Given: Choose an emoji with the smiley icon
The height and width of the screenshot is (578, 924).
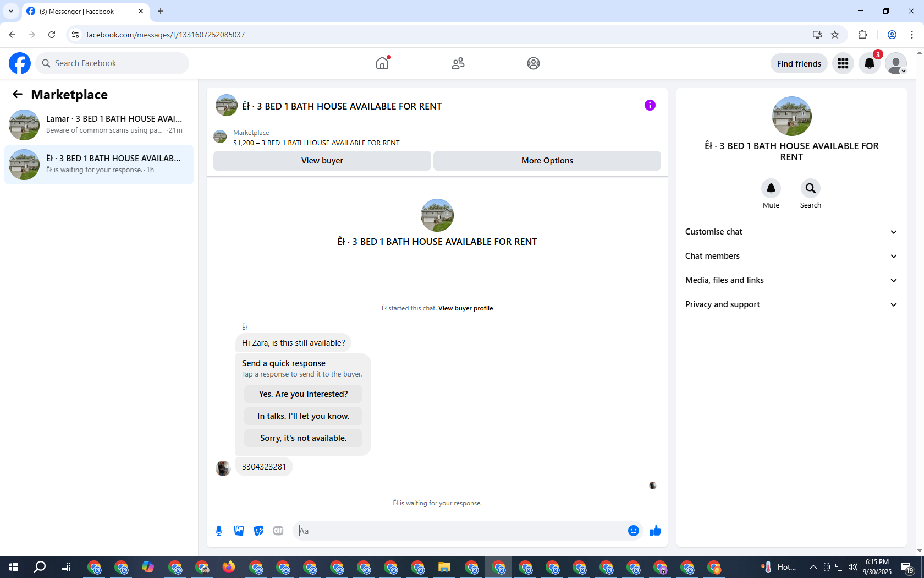Looking at the screenshot, I should coord(634,531).
